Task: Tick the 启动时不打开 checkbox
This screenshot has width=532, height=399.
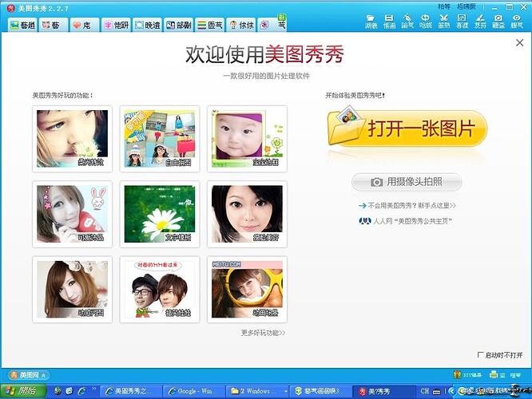Action: (480, 355)
